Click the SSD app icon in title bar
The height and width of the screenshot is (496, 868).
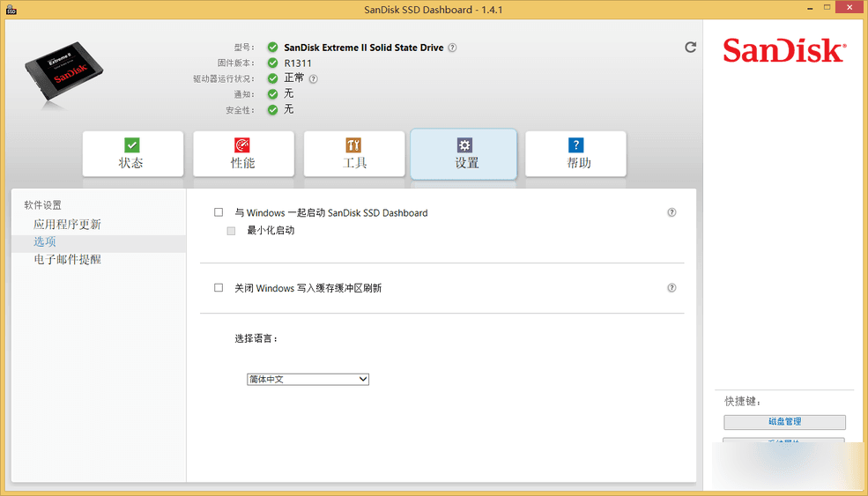pyautogui.click(x=11, y=10)
